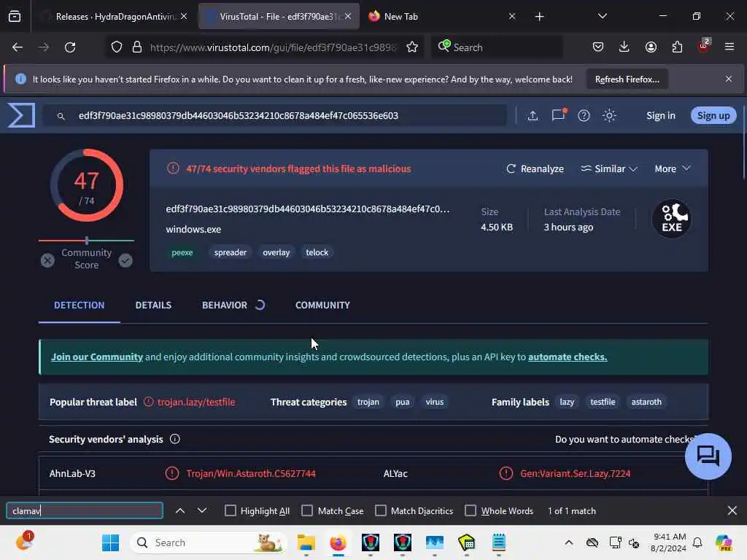The image size is (747, 560).
Task: Click the info icon beside Security vendors' analysis
Action: (175, 439)
